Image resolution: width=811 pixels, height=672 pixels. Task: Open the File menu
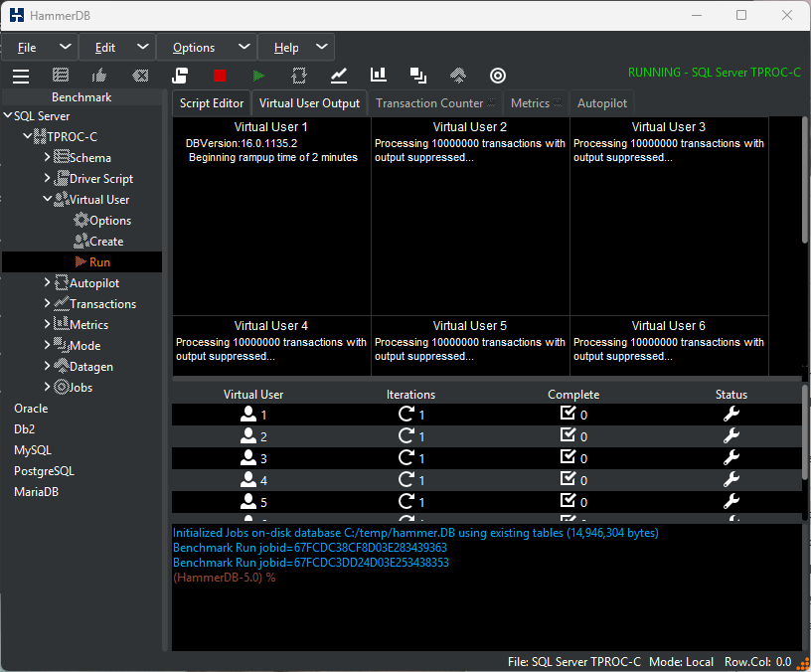pos(27,48)
